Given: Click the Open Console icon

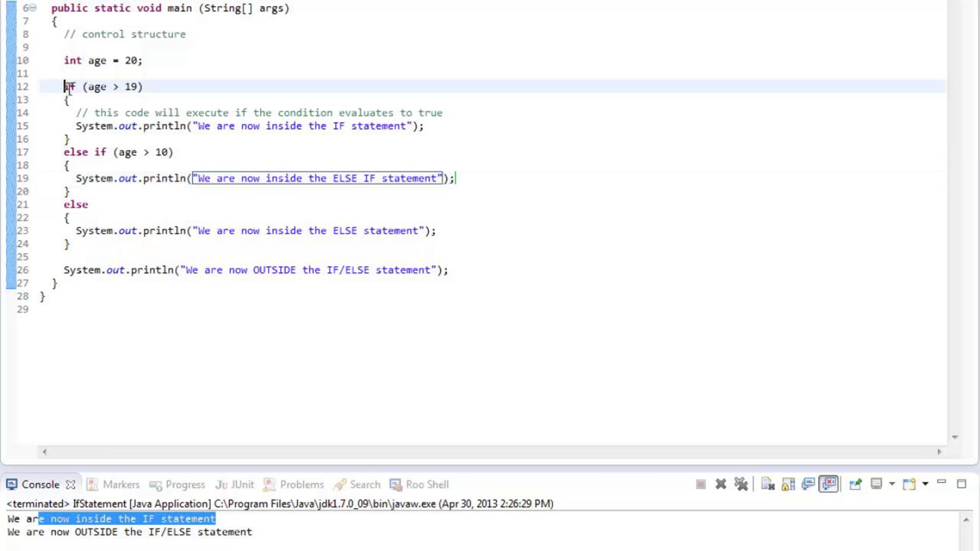Looking at the screenshot, I should point(909,484).
